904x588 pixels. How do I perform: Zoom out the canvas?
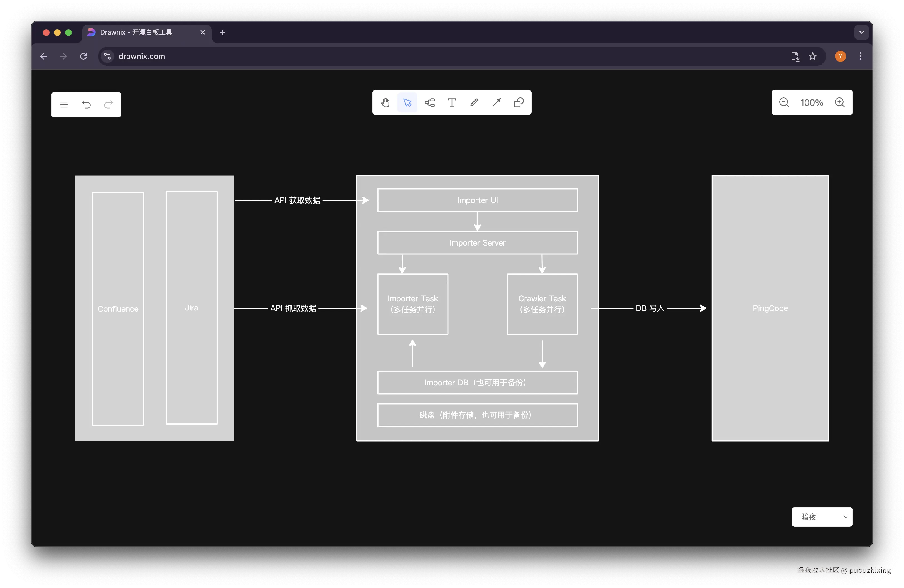click(784, 102)
